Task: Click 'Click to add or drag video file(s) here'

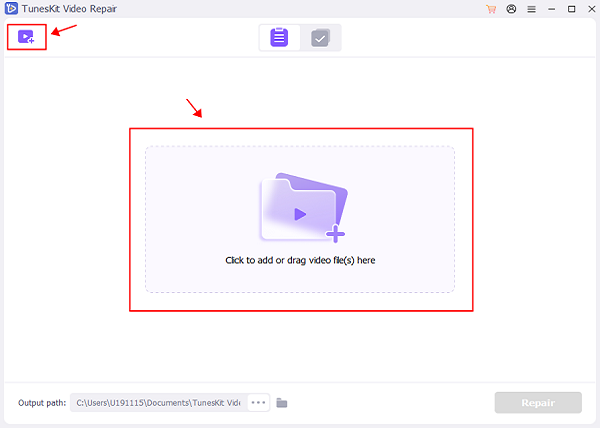Action: pyautogui.click(x=300, y=260)
